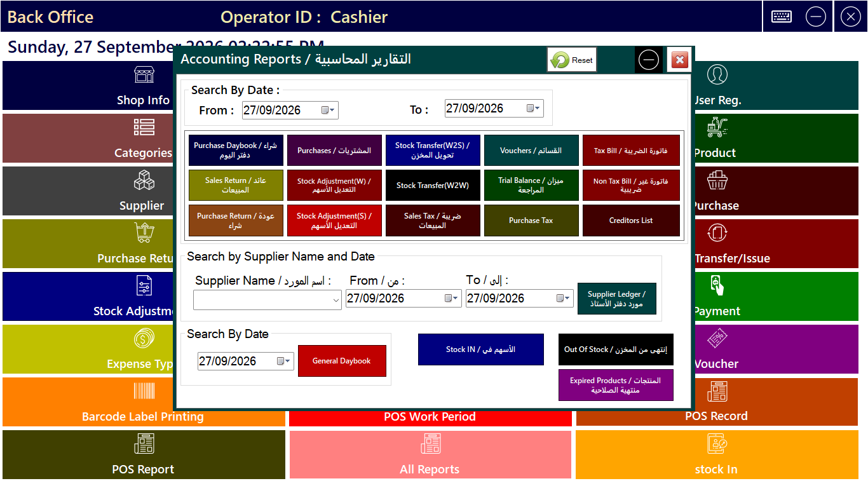Open the Supplier Ledger report
868x488 pixels.
616,299
